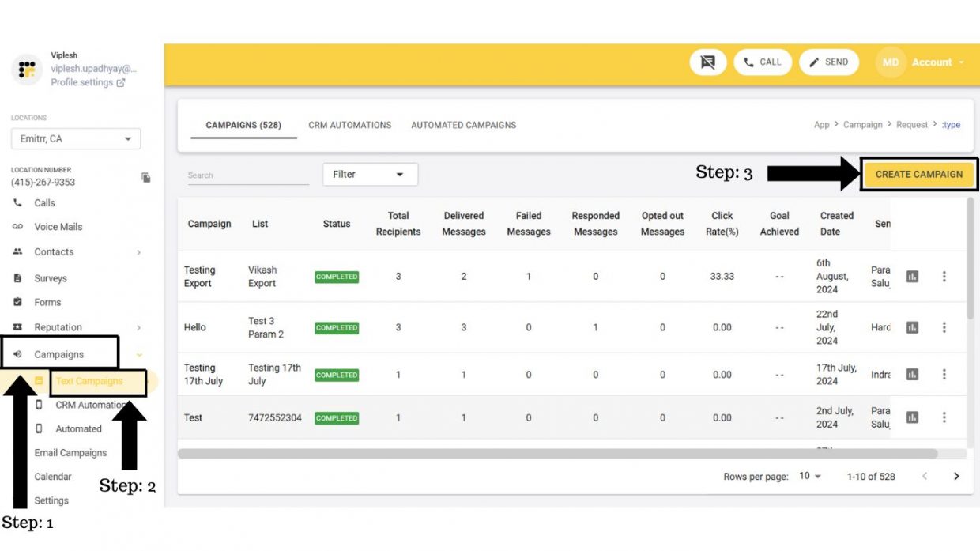Go to next page of campaigns
The image size is (980, 551).
956,476
